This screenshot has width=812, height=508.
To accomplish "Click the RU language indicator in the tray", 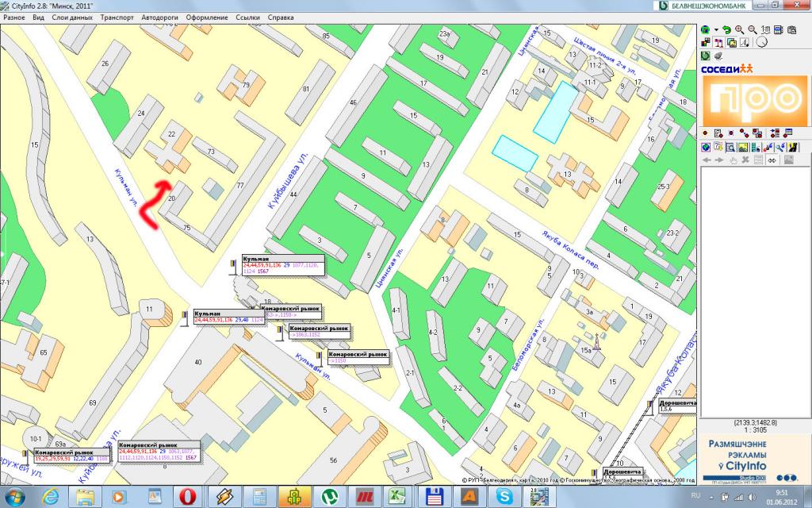I will coord(695,496).
